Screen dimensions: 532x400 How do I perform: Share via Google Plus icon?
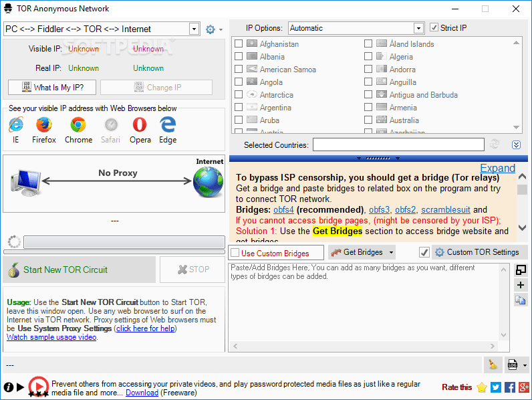(x=524, y=387)
